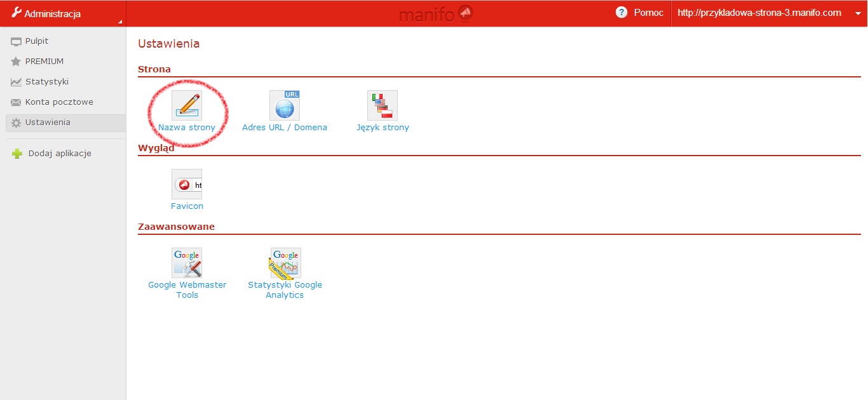Open the Google Analytics Premium icon
The width and height of the screenshot is (868, 400).
(x=285, y=263)
